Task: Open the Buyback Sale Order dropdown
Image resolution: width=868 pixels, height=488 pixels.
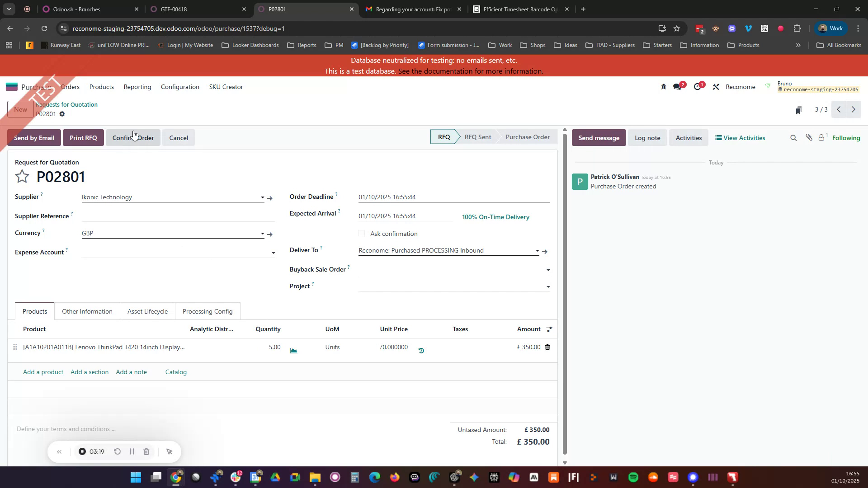Action: point(548,270)
